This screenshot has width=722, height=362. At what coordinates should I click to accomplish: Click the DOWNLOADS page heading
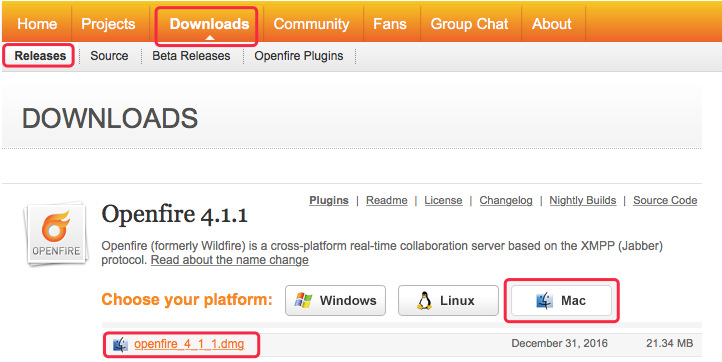pyautogui.click(x=110, y=119)
